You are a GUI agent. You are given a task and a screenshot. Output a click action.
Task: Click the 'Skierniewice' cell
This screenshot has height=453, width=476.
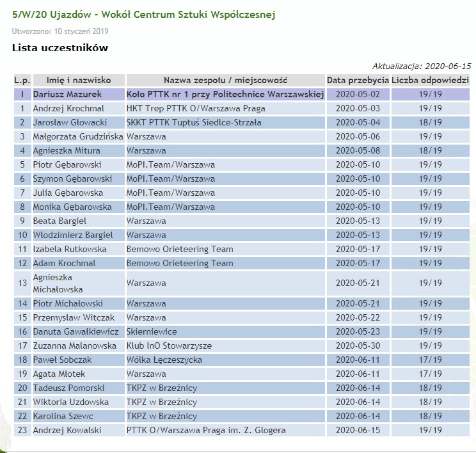[226, 331]
